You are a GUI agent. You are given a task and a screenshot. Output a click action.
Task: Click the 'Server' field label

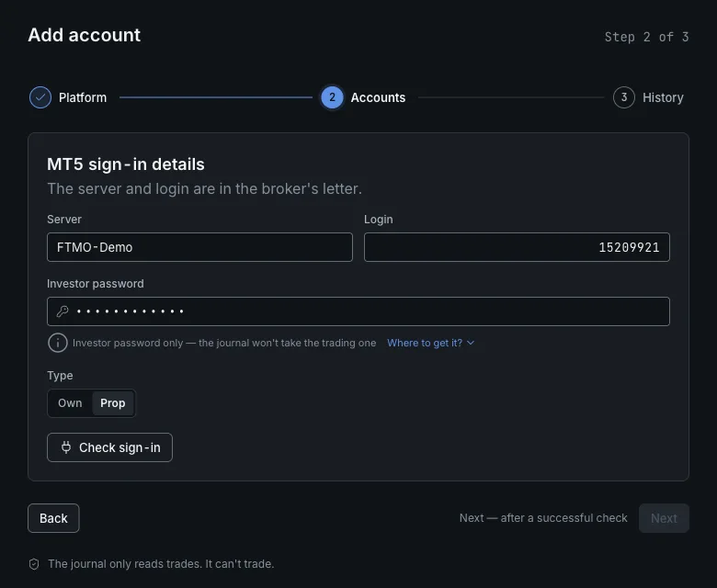64,220
